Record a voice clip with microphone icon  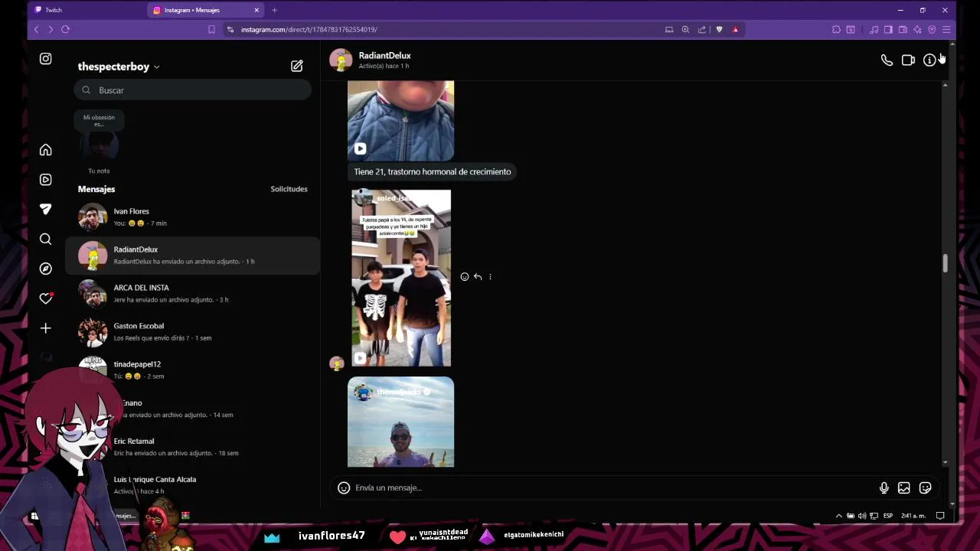(x=884, y=487)
